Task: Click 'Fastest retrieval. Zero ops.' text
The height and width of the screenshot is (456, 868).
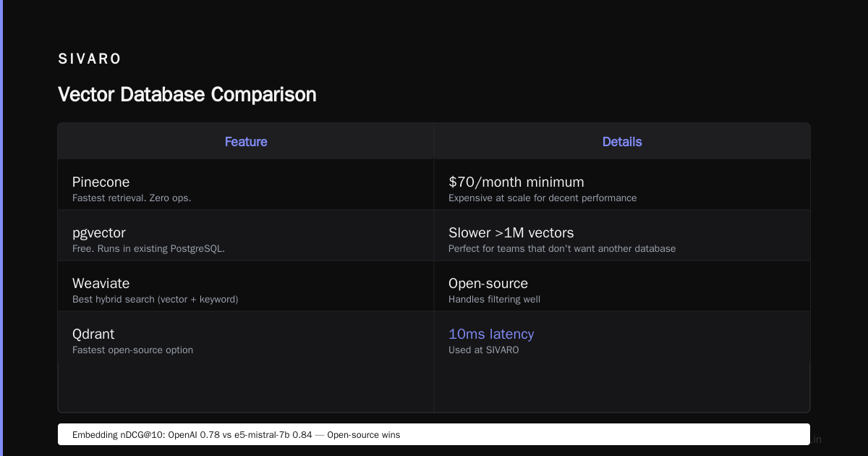Action: 132,198
